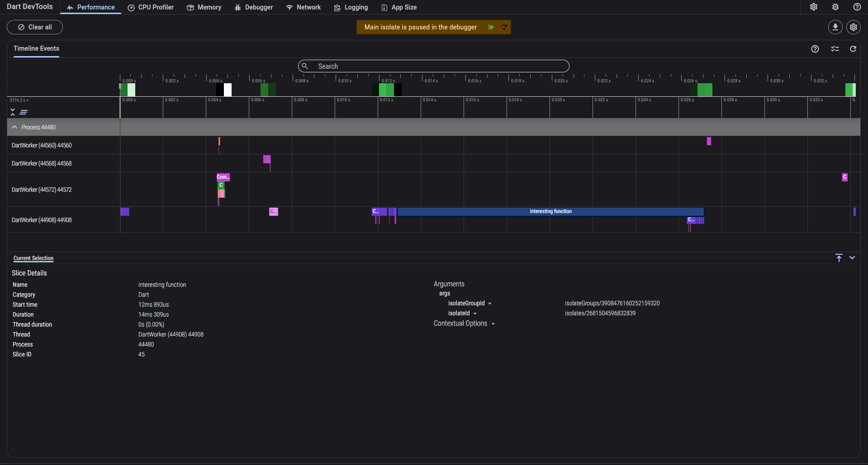Open the Network tab
The width and height of the screenshot is (868, 465).
point(304,7)
